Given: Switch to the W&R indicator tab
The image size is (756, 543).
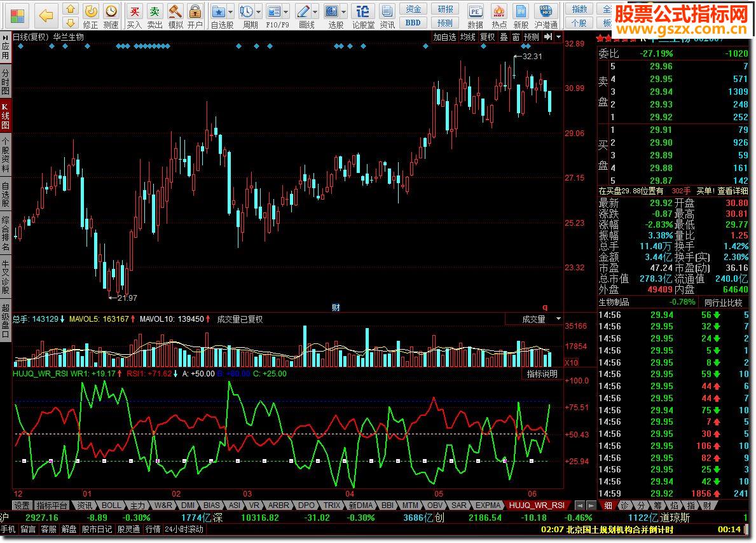Looking at the screenshot, I should [x=163, y=505].
